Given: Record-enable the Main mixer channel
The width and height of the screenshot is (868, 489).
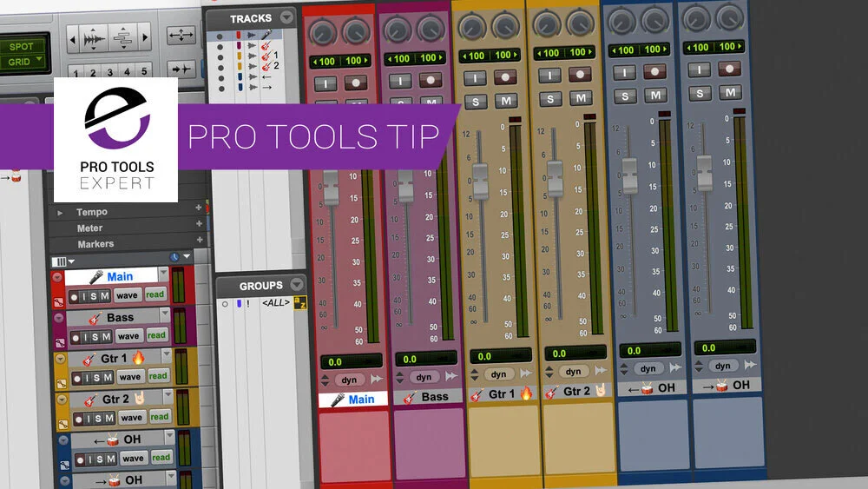Looking at the screenshot, I should (355, 83).
